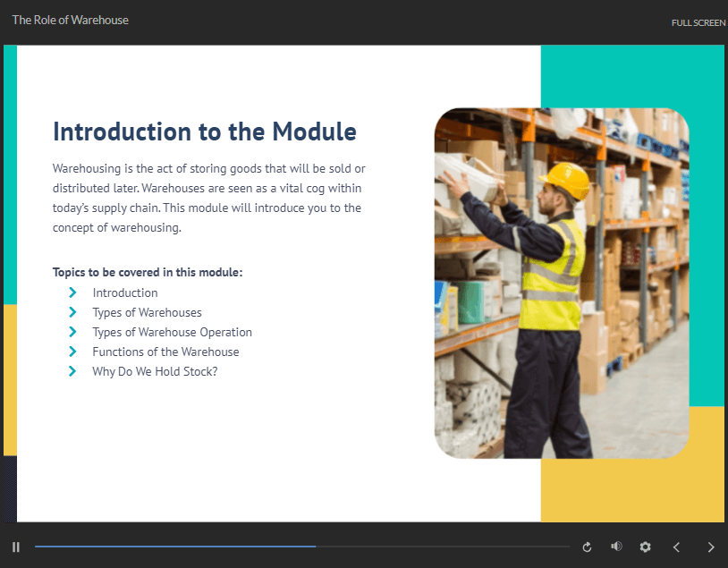728x568 pixels.
Task: Pause the course playback
Action: pyautogui.click(x=16, y=547)
